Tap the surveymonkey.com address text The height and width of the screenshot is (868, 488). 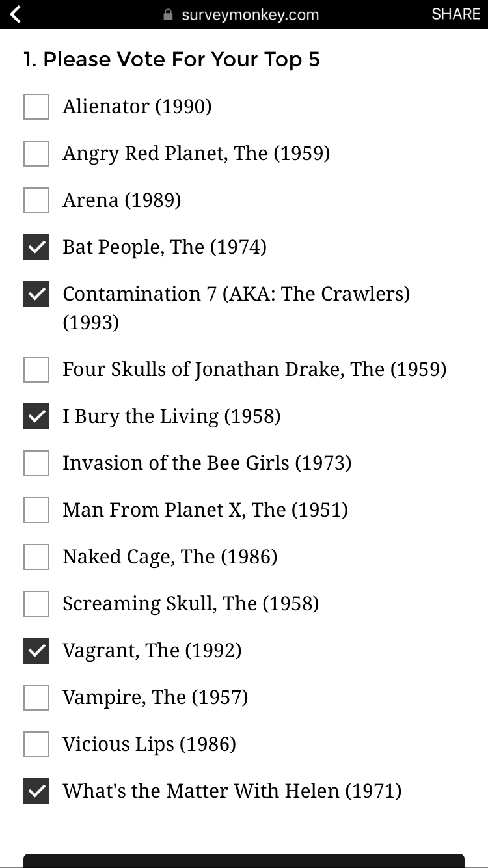250,15
